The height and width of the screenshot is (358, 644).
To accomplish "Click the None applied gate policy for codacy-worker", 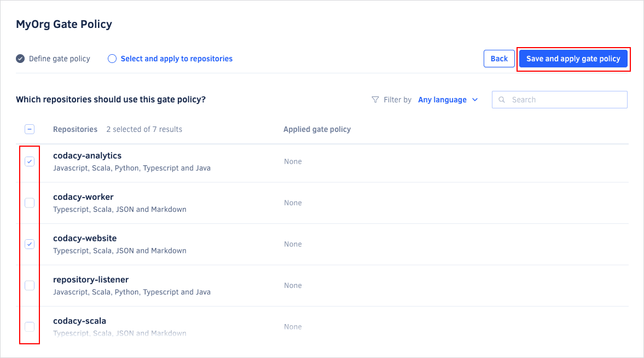I will point(292,203).
